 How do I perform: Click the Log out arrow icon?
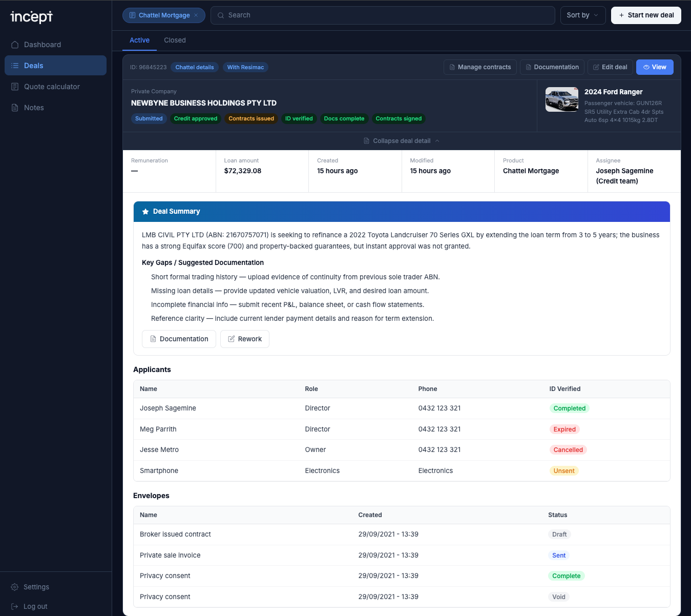14,606
